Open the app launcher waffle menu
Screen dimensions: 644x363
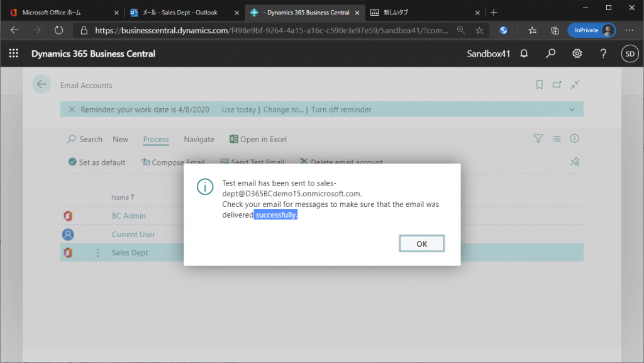tap(14, 53)
